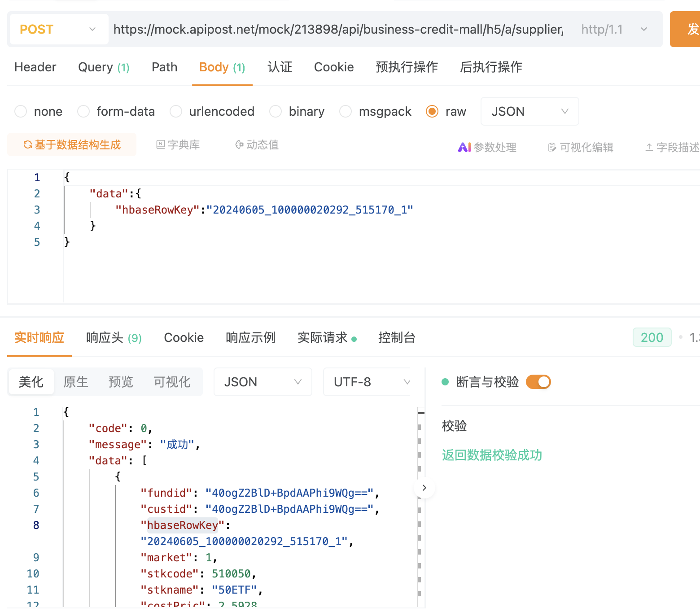Open the response JSON format dropdown
The height and width of the screenshot is (612, 700).
point(263,382)
